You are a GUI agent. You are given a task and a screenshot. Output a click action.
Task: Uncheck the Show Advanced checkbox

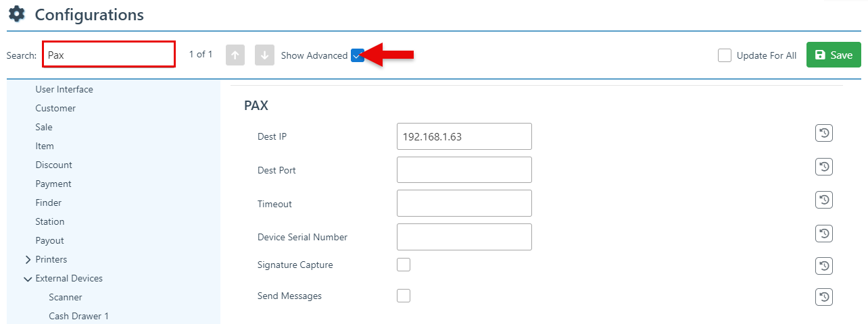point(358,56)
